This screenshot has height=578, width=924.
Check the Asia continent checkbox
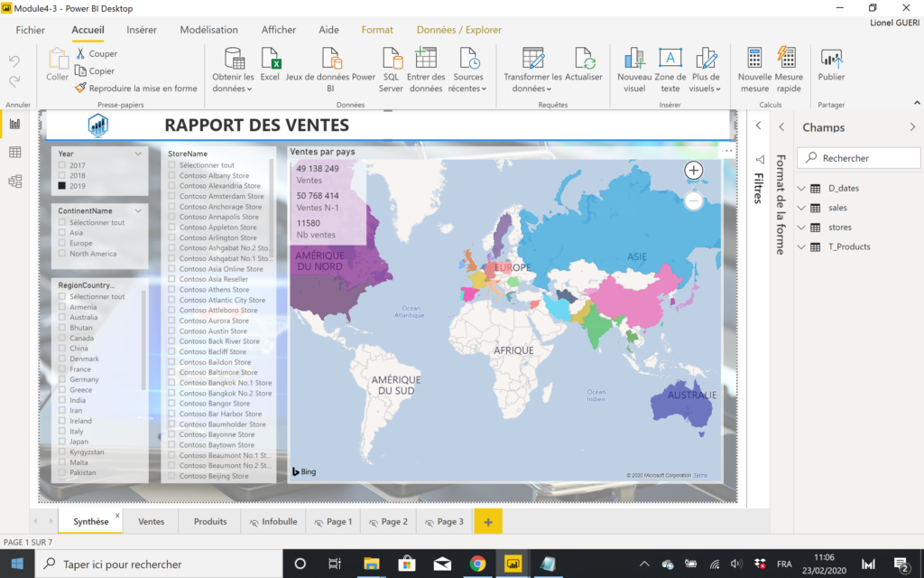click(62, 232)
